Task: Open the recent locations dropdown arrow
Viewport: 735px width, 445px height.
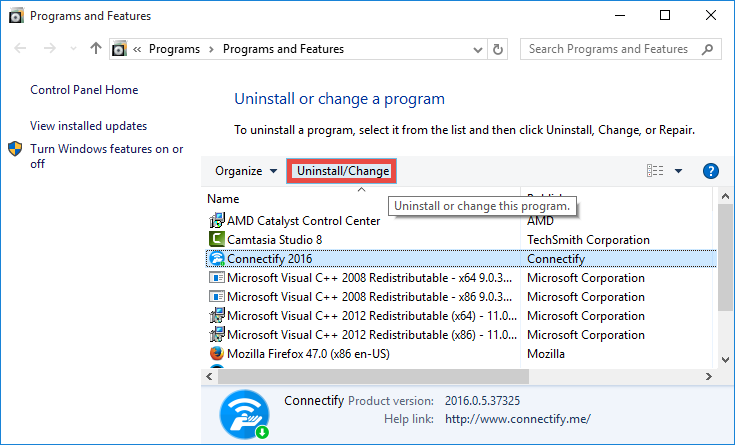Action: point(73,49)
